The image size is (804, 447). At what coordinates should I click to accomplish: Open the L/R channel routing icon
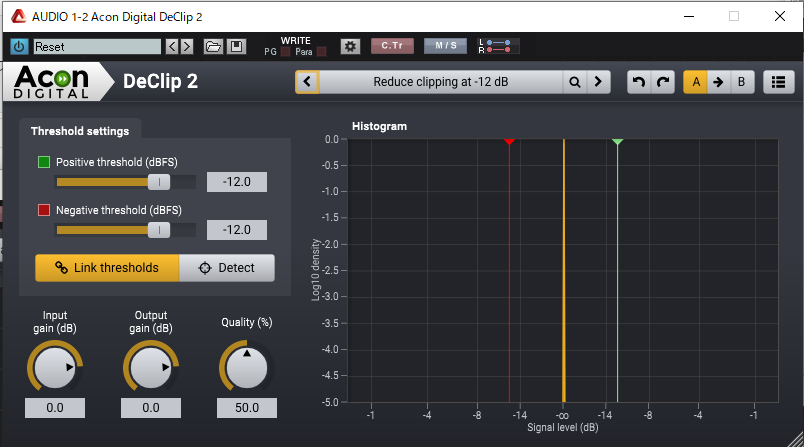coord(498,46)
